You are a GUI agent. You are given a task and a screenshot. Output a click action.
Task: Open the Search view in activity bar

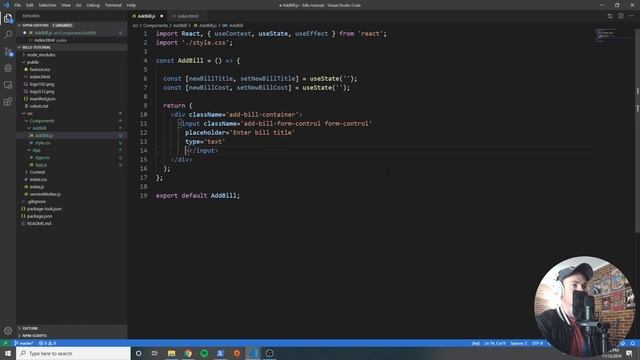tap(8, 35)
